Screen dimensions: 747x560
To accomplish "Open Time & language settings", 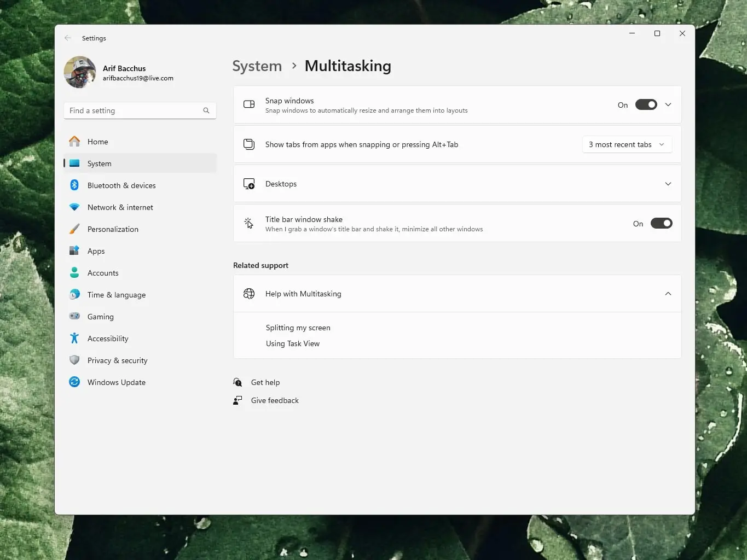I will 117,295.
